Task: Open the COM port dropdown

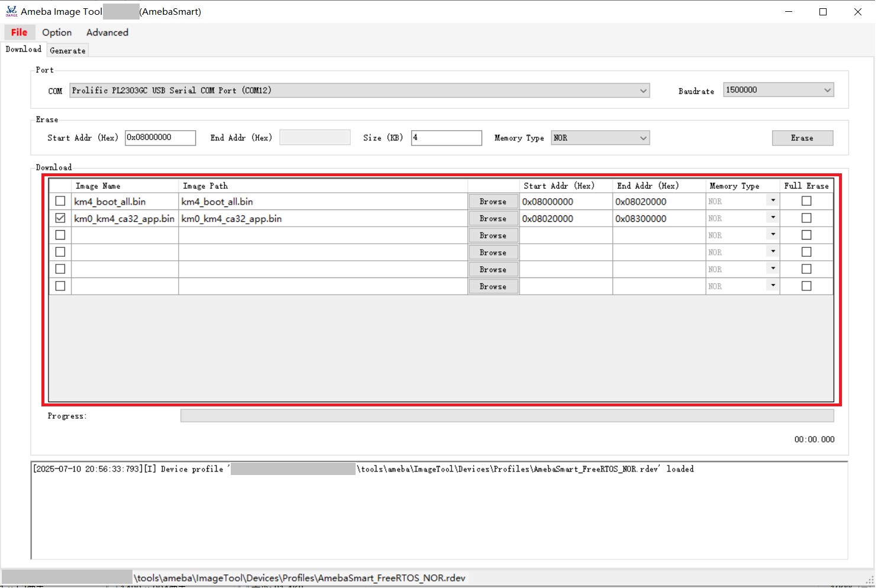Action: pyautogui.click(x=643, y=91)
